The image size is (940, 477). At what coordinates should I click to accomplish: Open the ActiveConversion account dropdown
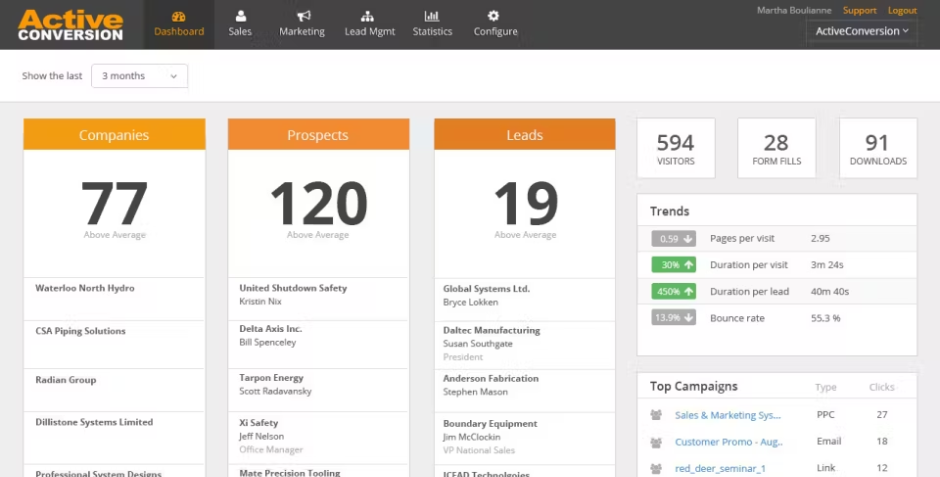point(861,31)
